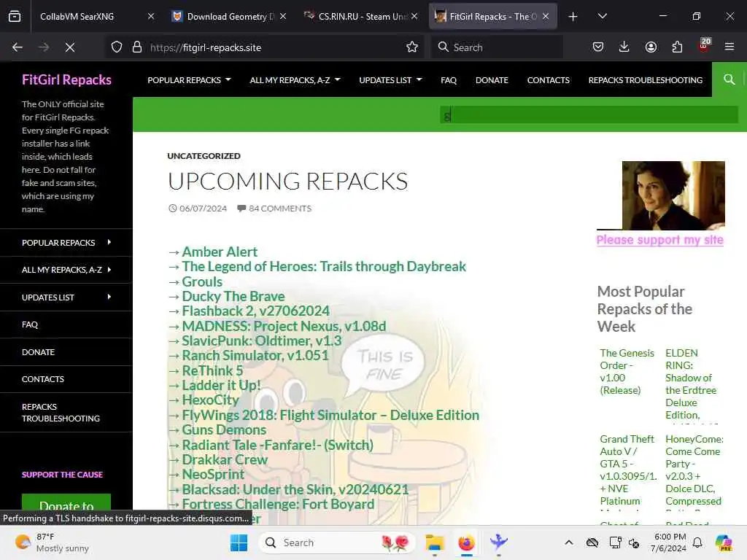Close the CS.RIN.RU Steam tab
Screen dimensions: 747x560
coord(414,17)
